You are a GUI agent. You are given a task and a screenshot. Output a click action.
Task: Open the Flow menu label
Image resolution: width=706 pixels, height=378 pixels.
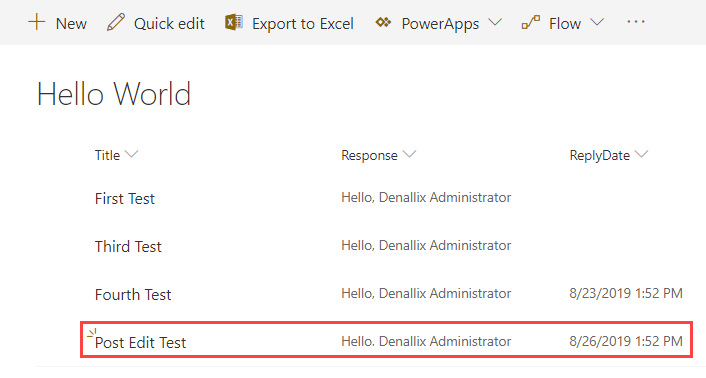point(565,23)
